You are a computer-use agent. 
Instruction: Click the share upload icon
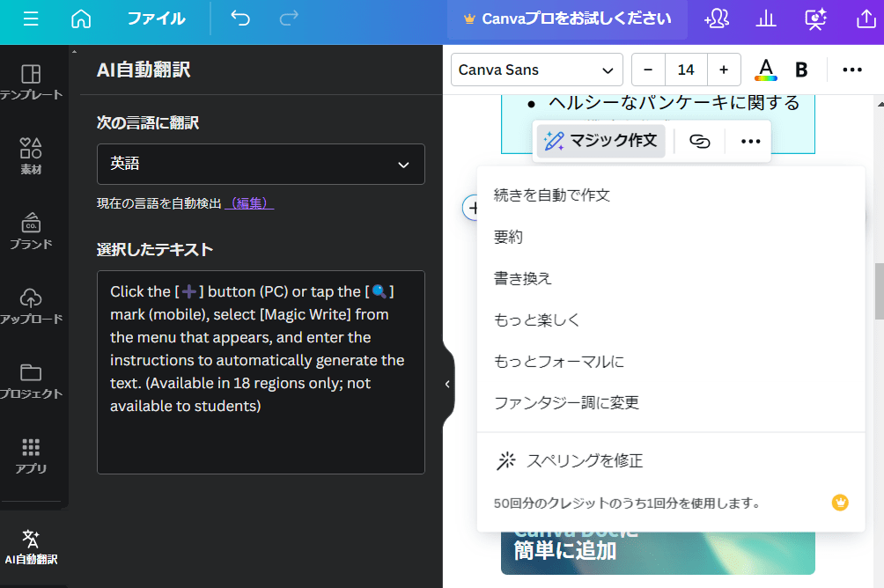(866, 18)
